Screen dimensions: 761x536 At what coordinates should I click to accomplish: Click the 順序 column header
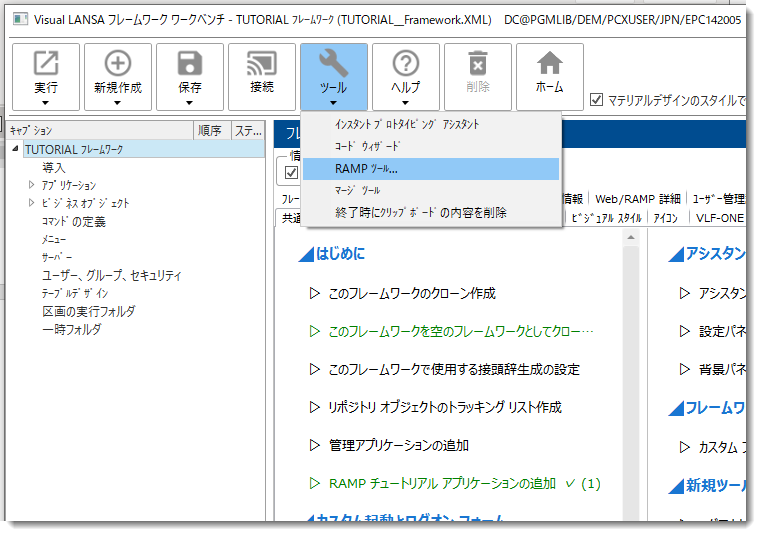(x=212, y=130)
